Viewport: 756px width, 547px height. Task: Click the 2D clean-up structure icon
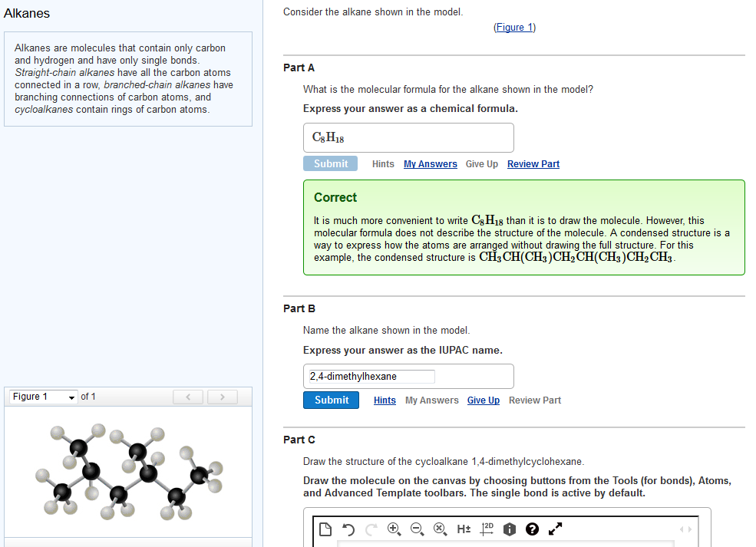(487, 529)
